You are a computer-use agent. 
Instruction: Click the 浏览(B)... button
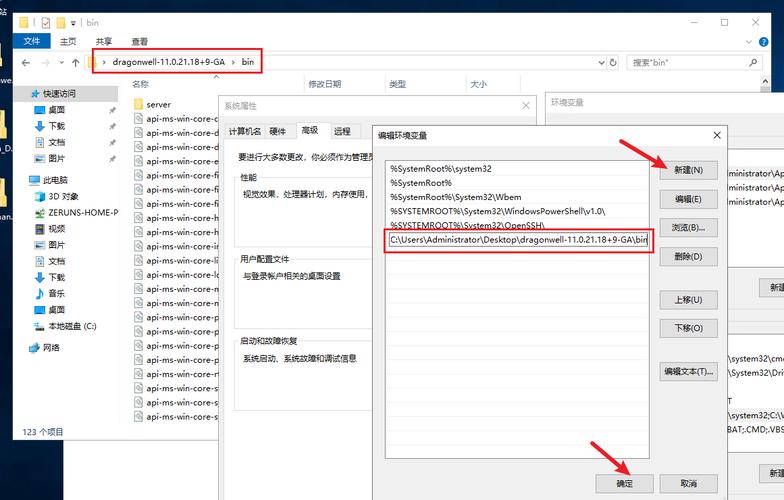click(x=688, y=228)
